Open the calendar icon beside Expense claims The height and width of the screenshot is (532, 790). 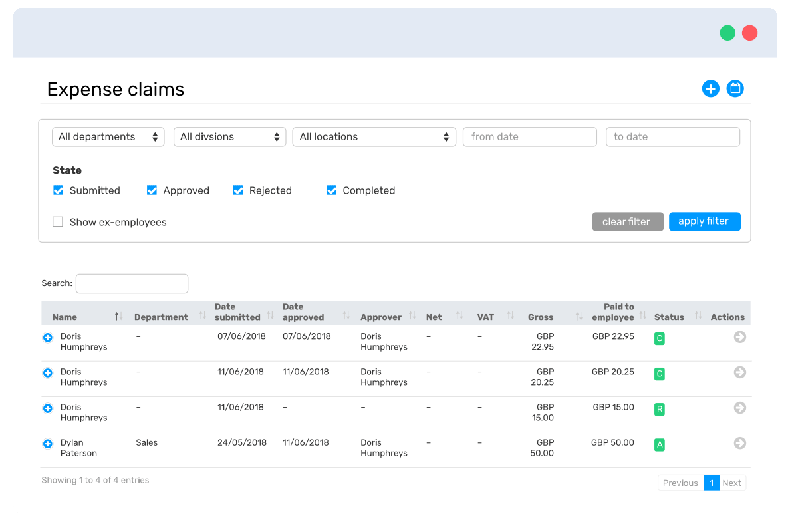(735, 89)
